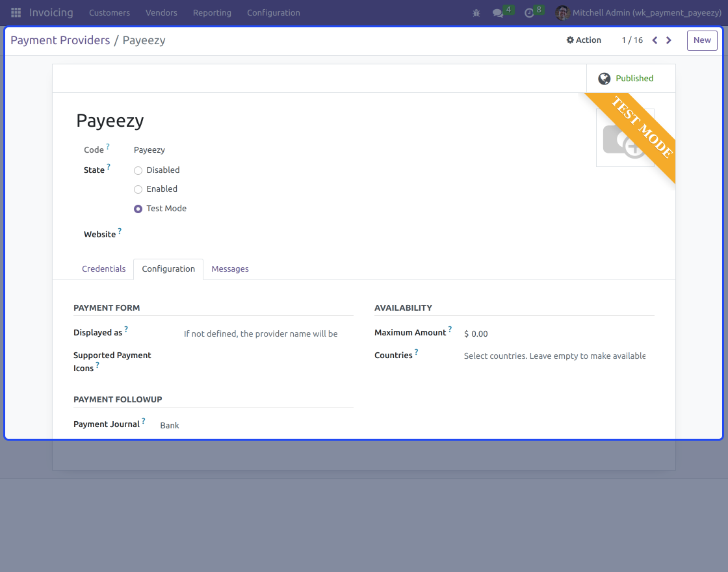Image resolution: width=728 pixels, height=572 pixels.
Task: Upload provider image via camera placeholder
Action: coord(625,138)
